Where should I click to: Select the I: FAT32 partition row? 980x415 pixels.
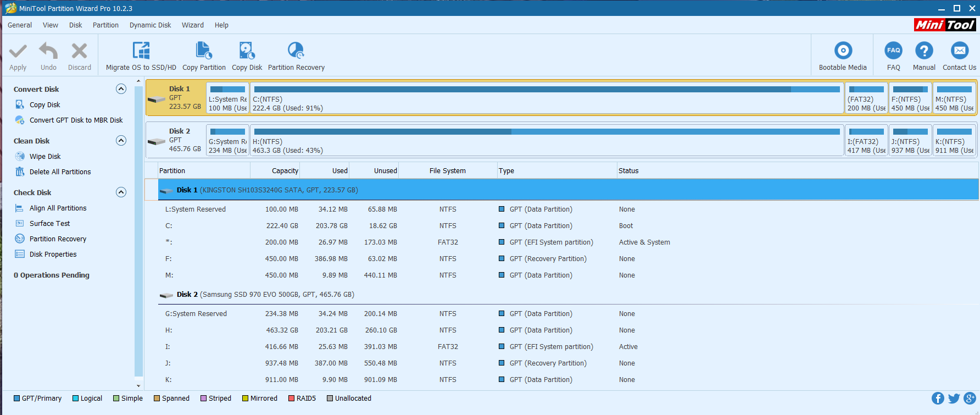(x=568, y=347)
